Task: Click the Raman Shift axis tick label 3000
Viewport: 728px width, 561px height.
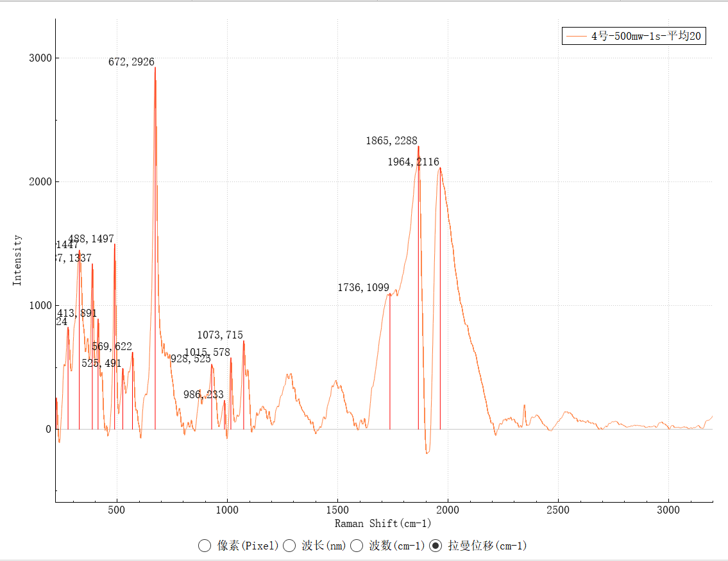Action: [668, 510]
